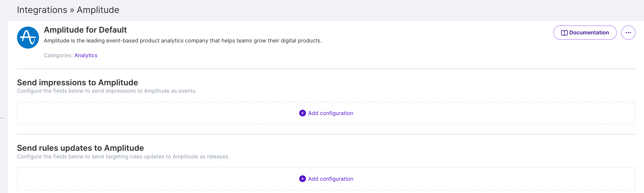Click the Send impressions to Amplitude heading

coord(78,82)
